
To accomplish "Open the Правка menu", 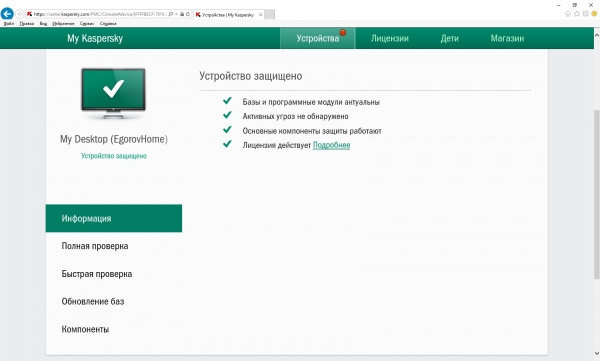I will (x=27, y=24).
